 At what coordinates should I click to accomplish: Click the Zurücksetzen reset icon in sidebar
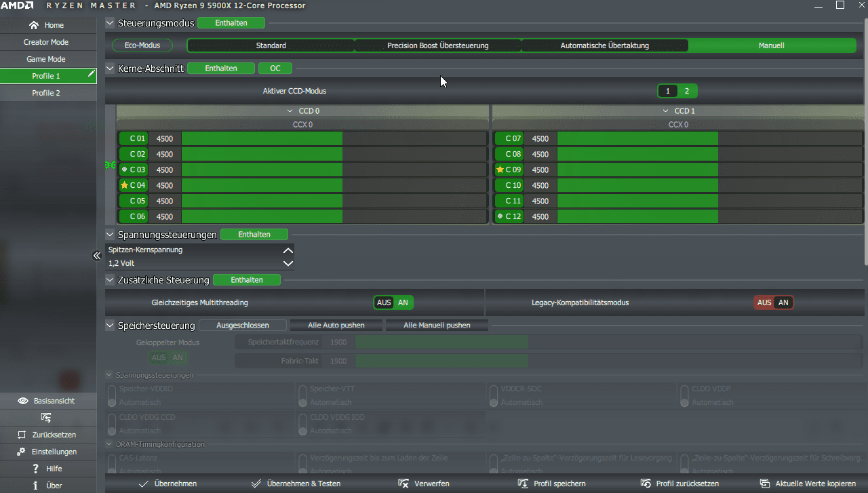click(x=21, y=435)
